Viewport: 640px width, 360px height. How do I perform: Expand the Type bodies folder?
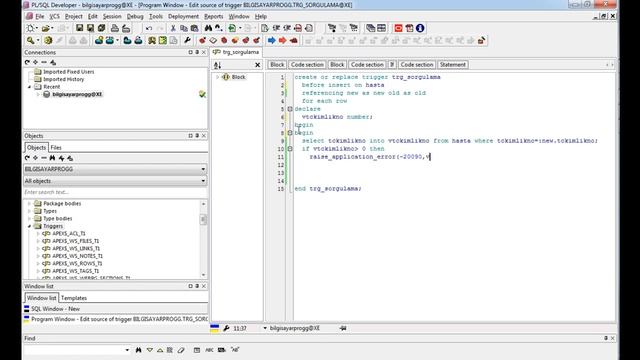click(x=29, y=219)
